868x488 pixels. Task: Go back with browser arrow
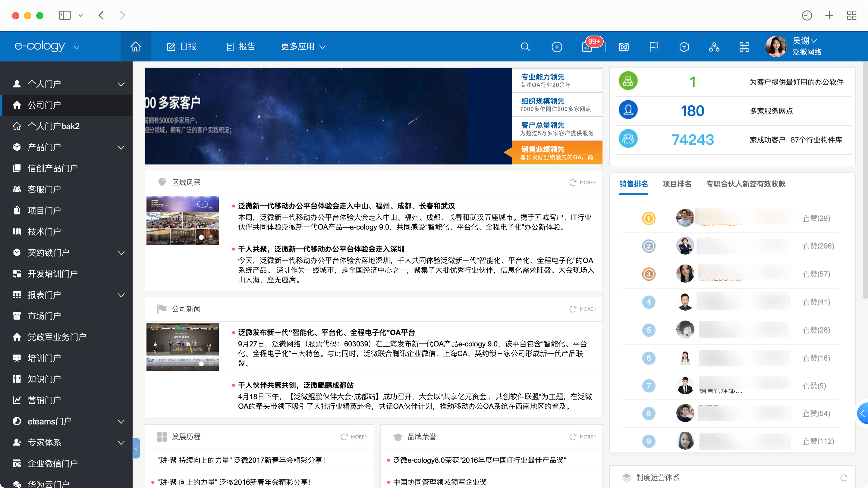point(101,15)
